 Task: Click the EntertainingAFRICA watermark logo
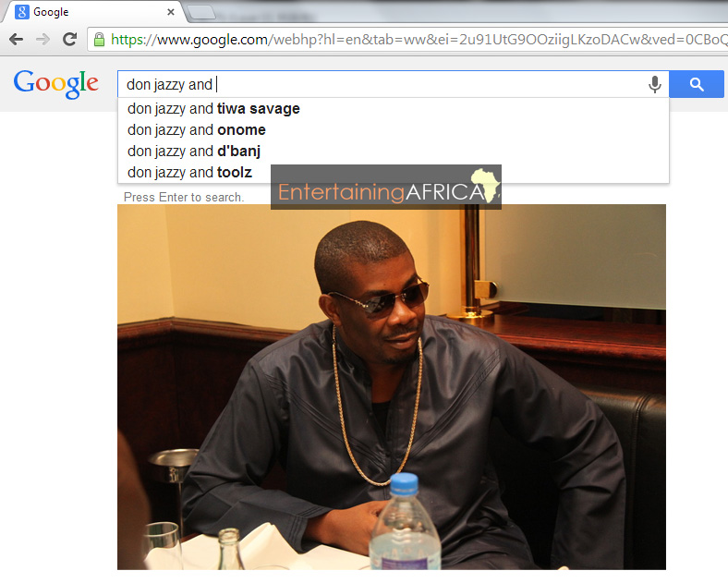pos(386,188)
